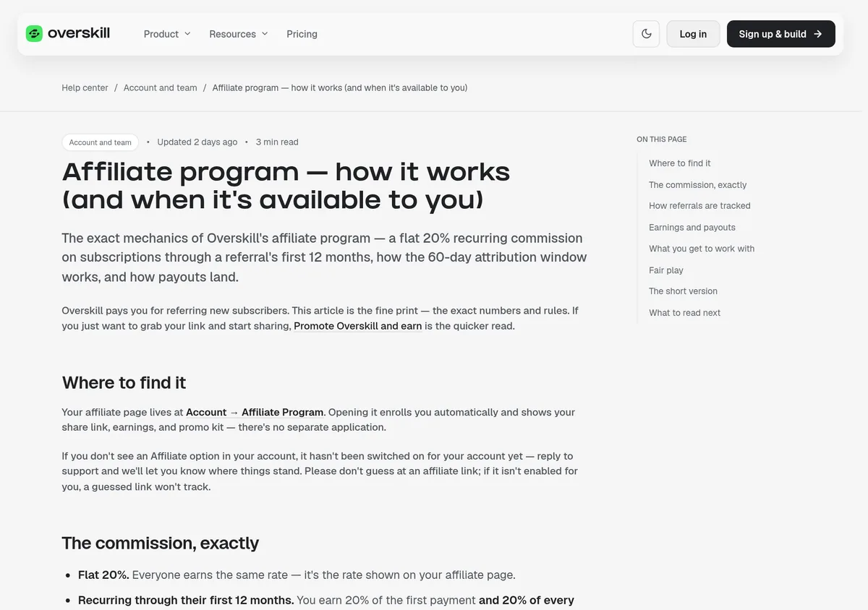The image size is (868, 610).
Task: Click the Account and team category tag
Action: pyautogui.click(x=100, y=142)
